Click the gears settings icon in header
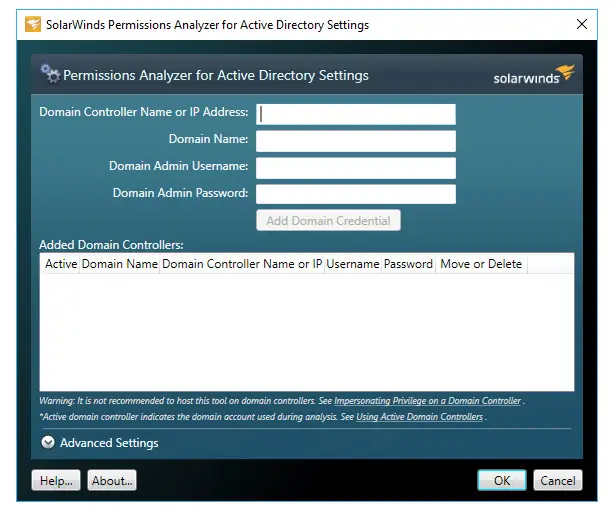 50,74
